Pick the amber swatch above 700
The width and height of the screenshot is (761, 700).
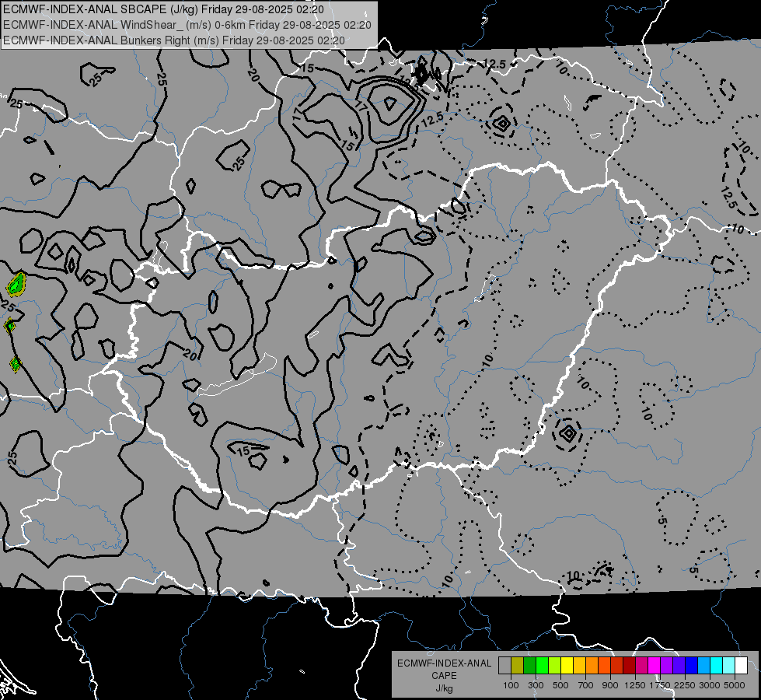pos(579,666)
